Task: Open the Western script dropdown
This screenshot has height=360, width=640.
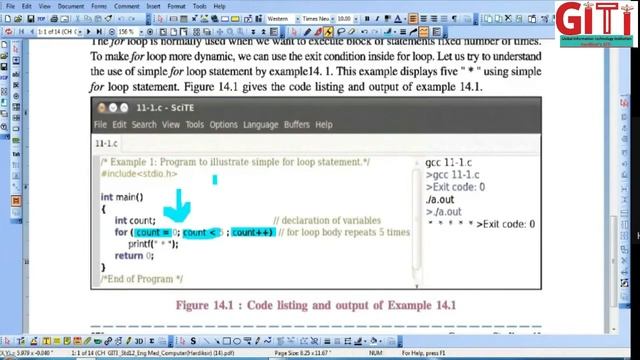Action: [x=298, y=19]
